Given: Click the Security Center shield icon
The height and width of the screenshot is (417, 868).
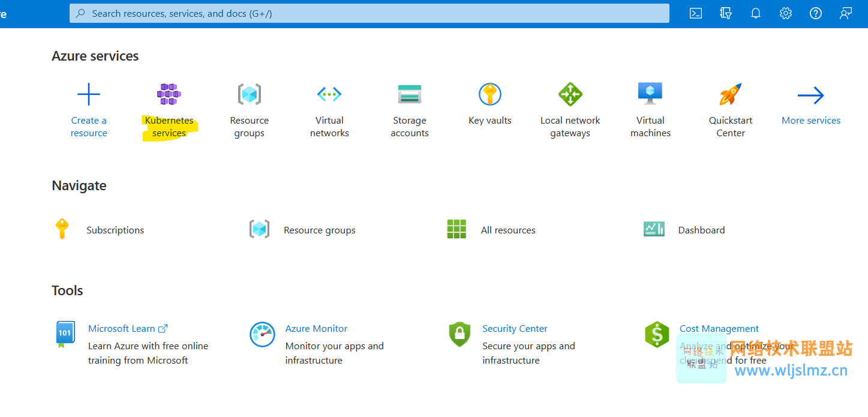Looking at the screenshot, I should point(459,334).
